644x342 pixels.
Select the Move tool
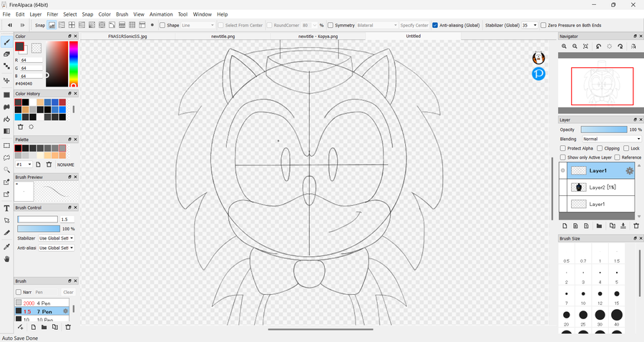tap(6, 80)
